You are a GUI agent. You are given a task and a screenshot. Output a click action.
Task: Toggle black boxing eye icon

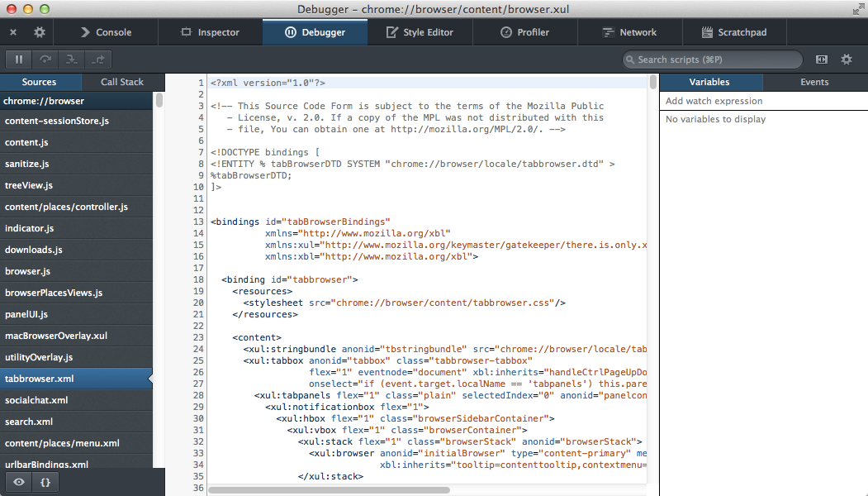tap(19, 482)
